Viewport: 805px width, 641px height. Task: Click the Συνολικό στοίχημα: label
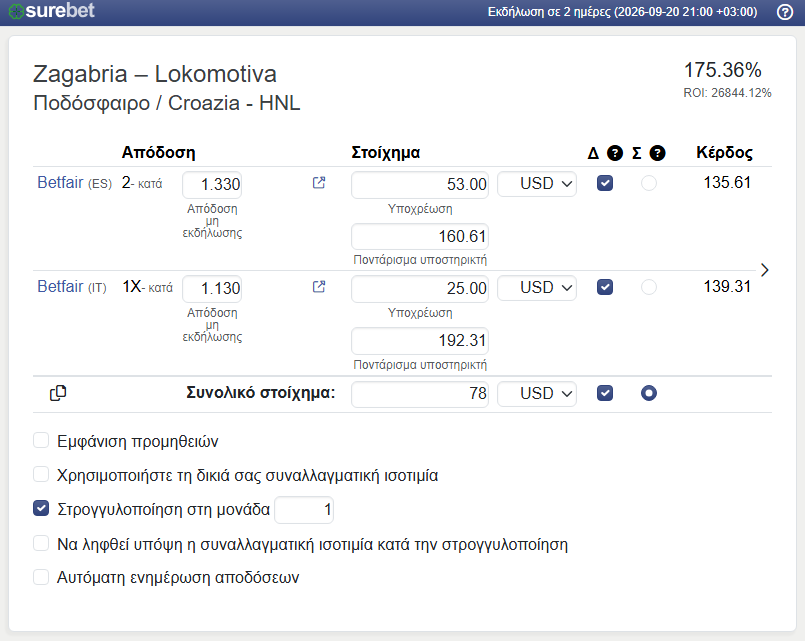[x=261, y=393]
